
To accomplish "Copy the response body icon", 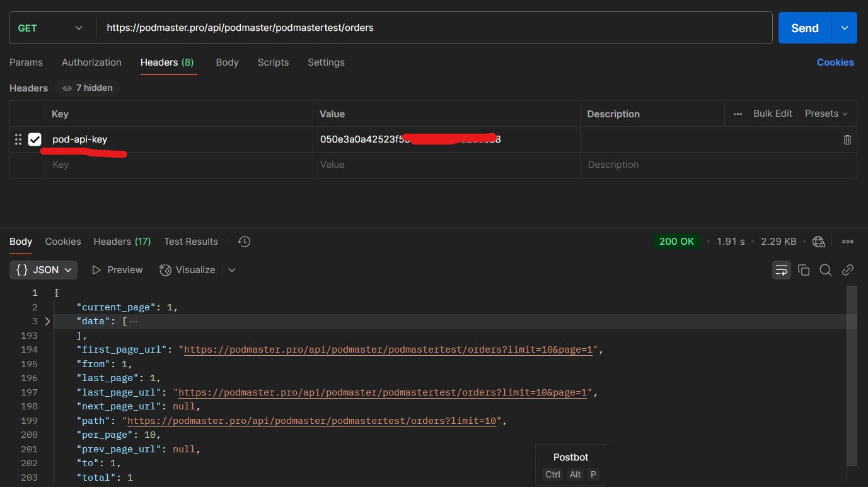I will (804, 270).
